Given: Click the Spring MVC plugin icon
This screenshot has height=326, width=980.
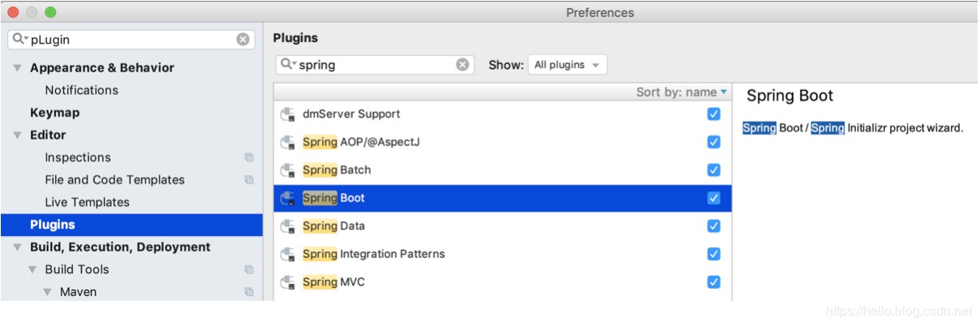Looking at the screenshot, I should (x=287, y=282).
